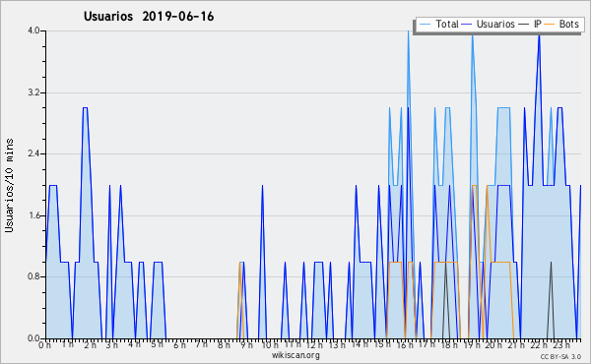Click the chart title 'Usuarios 2019-06-16'
This screenshot has height=364, width=591.
149,17
